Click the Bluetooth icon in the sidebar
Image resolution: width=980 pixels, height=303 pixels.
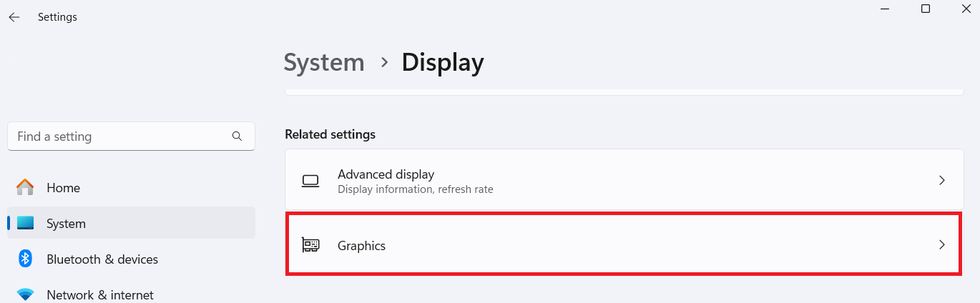(x=25, y=259)
